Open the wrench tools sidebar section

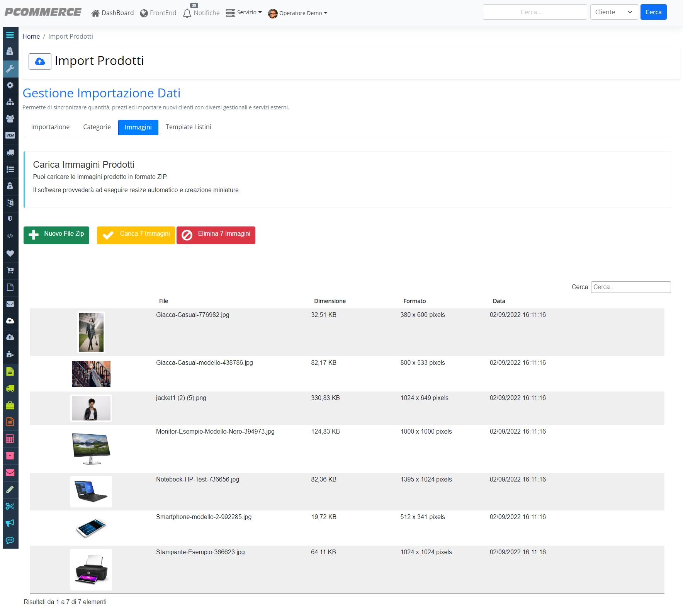[10, 68]
